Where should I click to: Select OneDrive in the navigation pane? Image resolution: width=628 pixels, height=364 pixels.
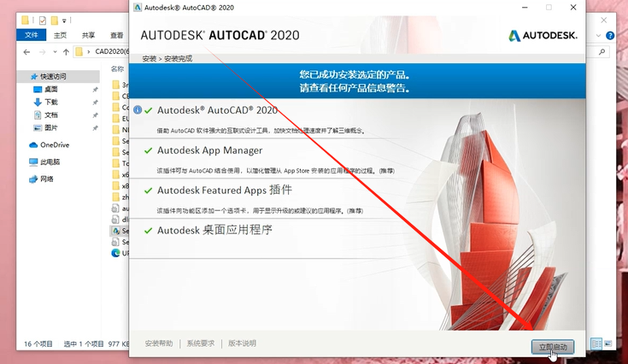[55, 144]
